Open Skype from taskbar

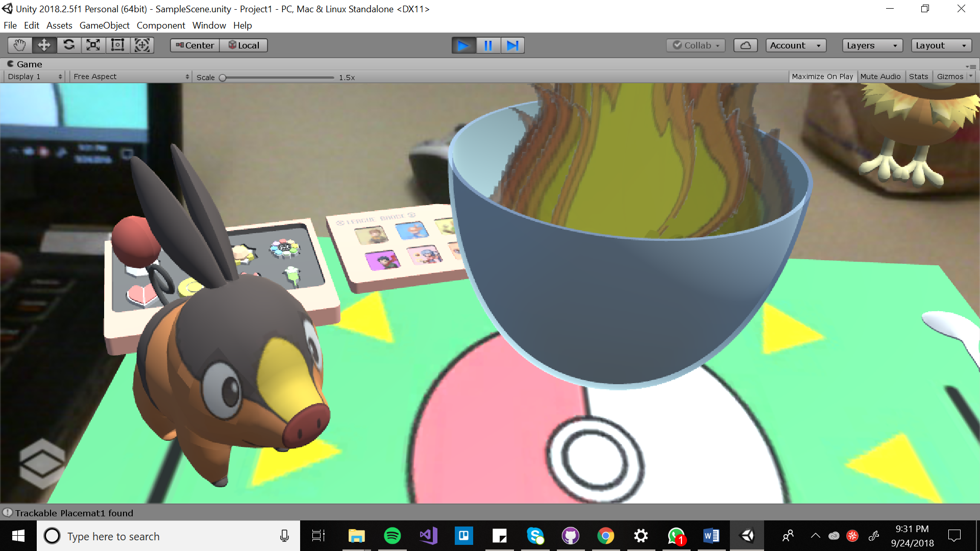pos(535,536)
